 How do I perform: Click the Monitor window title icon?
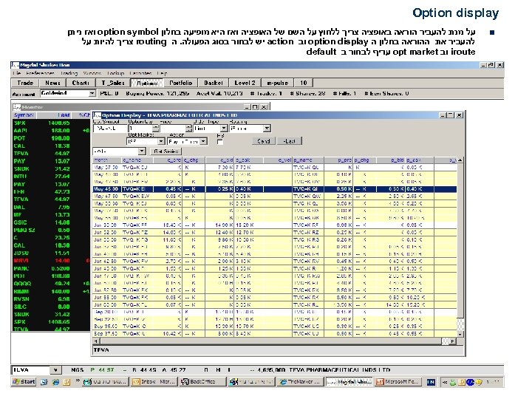16,107
